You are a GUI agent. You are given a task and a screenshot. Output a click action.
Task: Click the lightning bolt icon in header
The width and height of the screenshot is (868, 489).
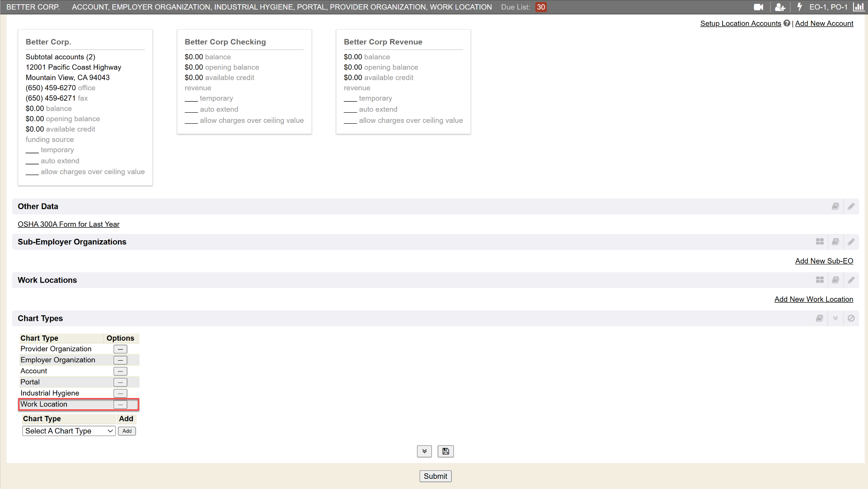point(799,7)
